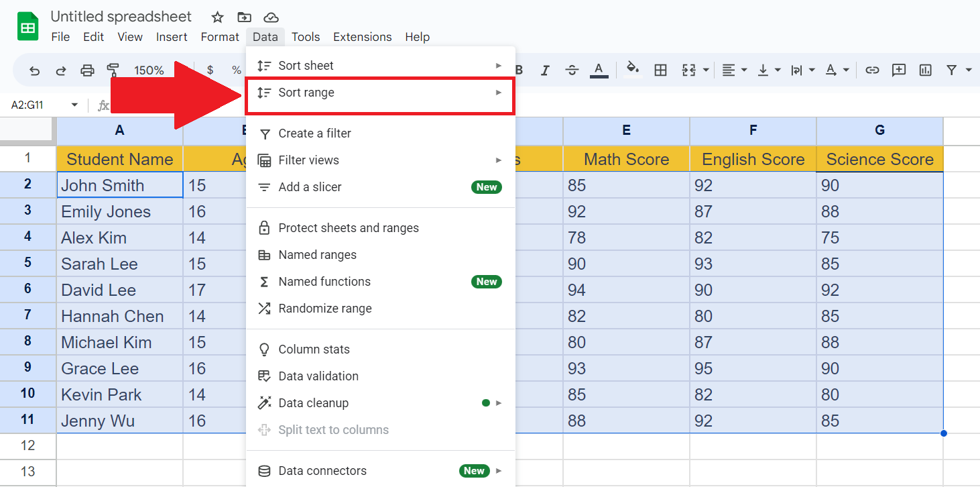Open the merge cells dropdown arrow
980x487 pixels.
[706, 70]
